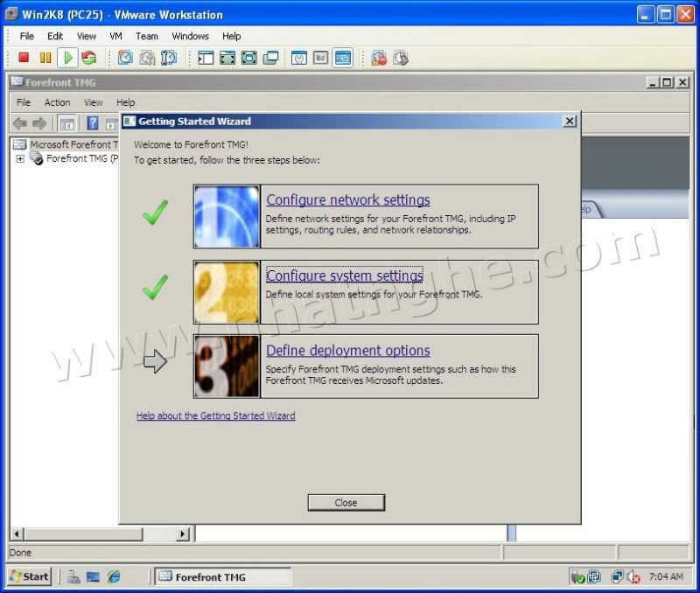Click the Server Manager quick launch icon

click(x=73, y=576)
